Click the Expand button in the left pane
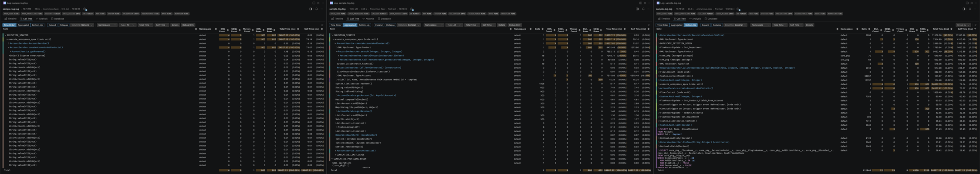The image size is (980, 174). pos(52,25)
